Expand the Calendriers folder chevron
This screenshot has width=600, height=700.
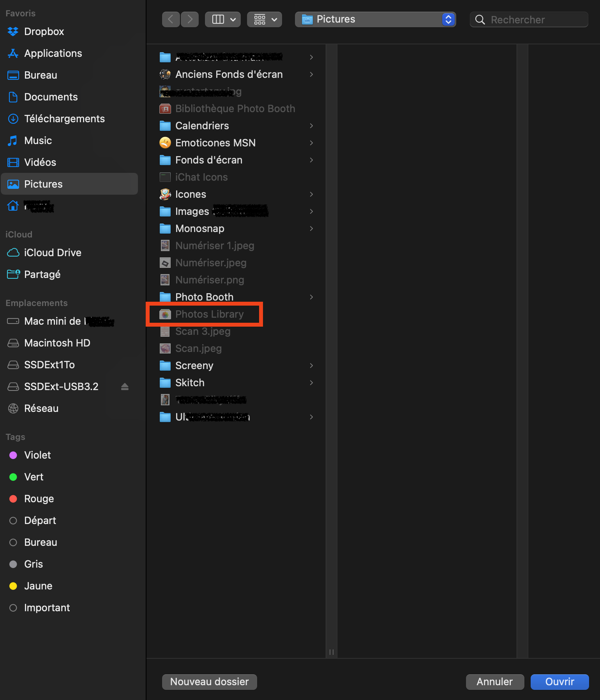(x=311, y=126)
